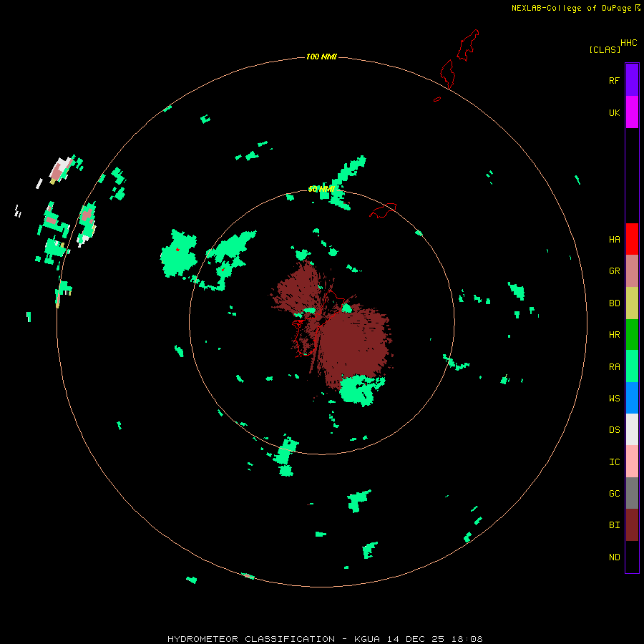Click the RF purple legend swatch
Viewport: 644px width, 644px height.
[x=632, y=80]
